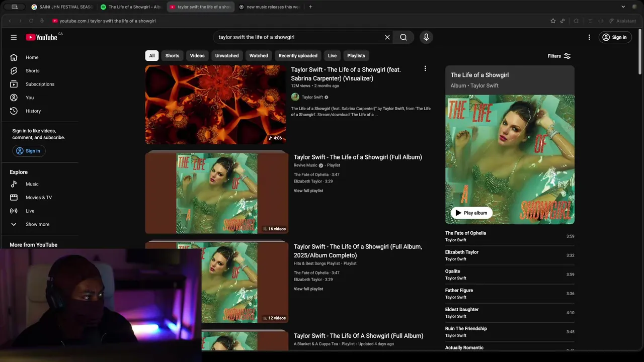This screenshot has height=362, width=644.
Task: Select the Unwatched filter chip
Action: (x=227, y=56)
